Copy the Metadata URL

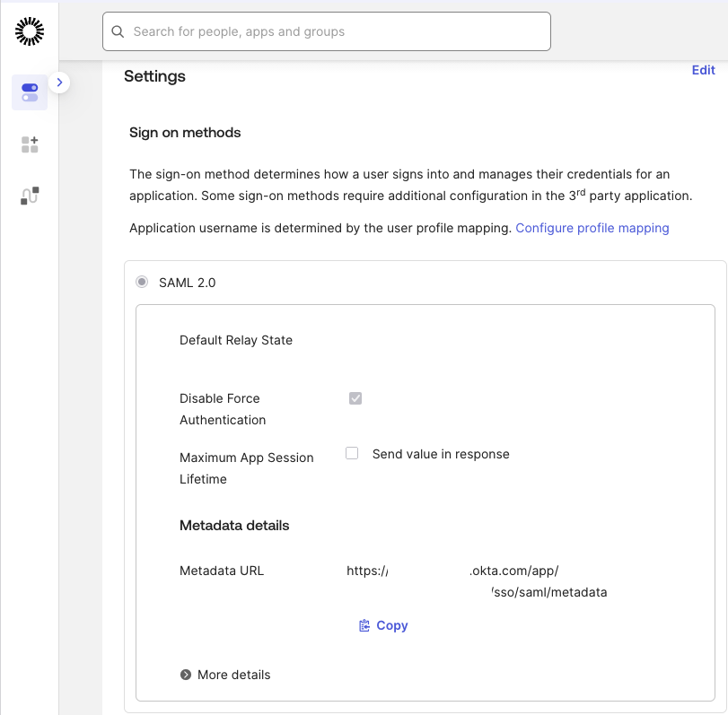(x=383, y=624)
